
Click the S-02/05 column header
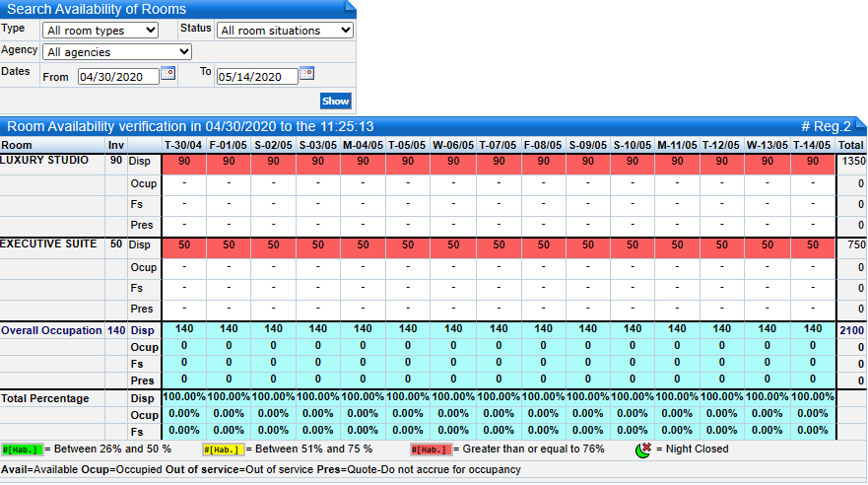coord(274,145)
